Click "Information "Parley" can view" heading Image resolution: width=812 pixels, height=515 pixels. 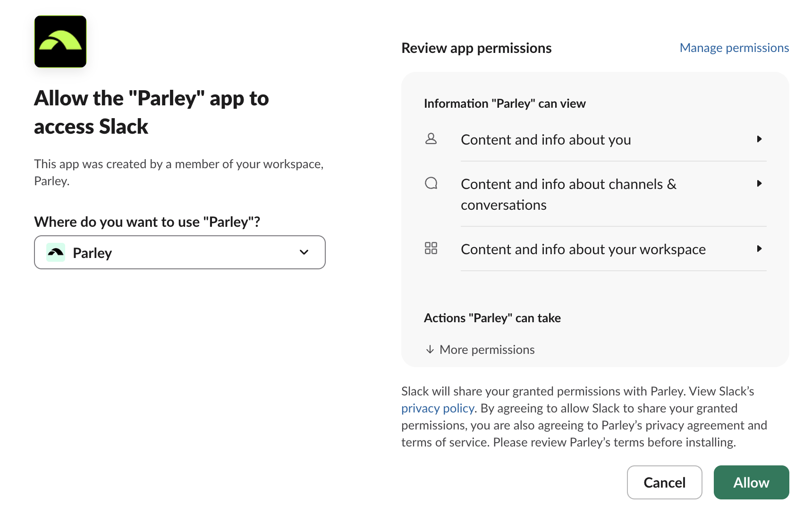pos(505,103)
